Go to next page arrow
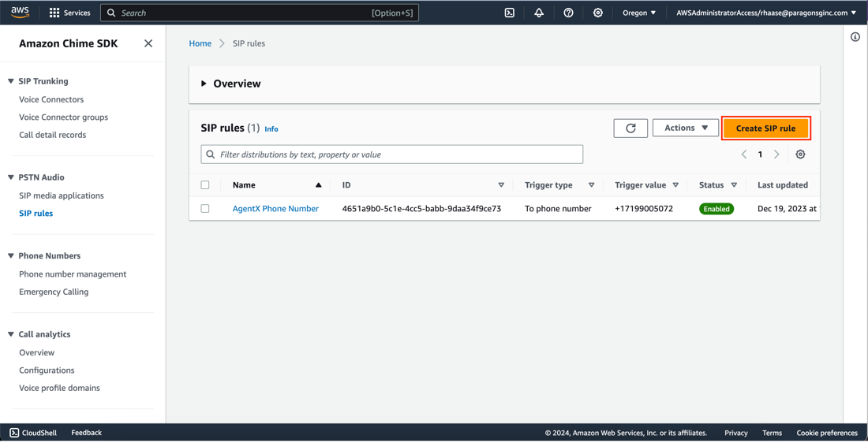Screen dimensions: 868x443 click(776, 154)
